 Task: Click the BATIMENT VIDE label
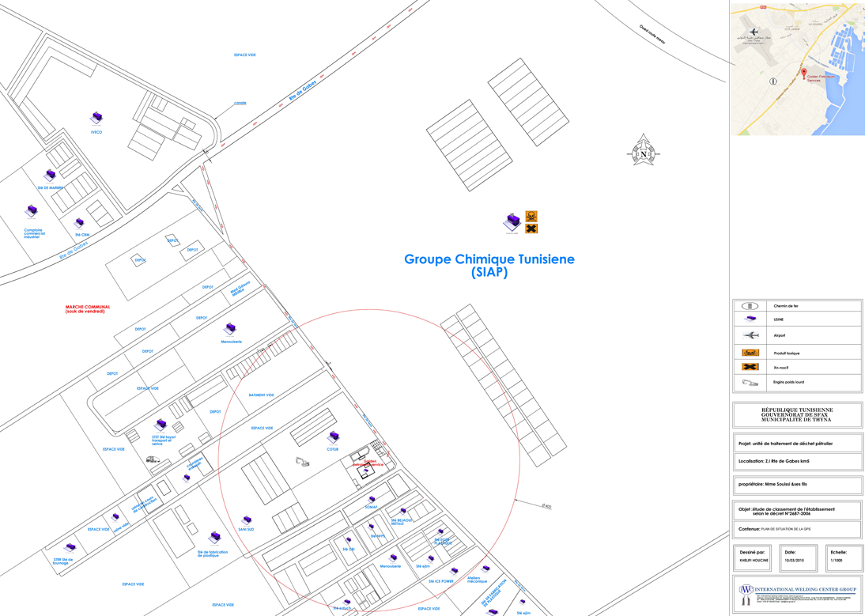click(262, 395)
